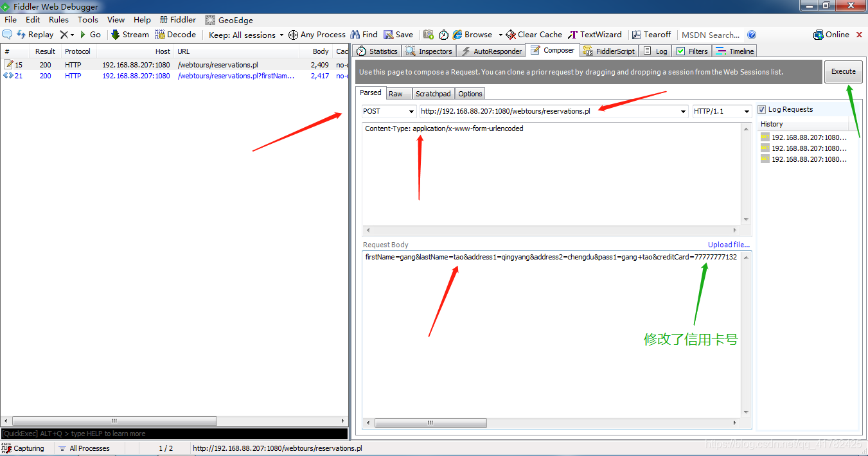Viewport: 868px width, 456px height.
Task: Click the Request Body horizontal scrollbar thumb
Action: (x=430, y=423)
